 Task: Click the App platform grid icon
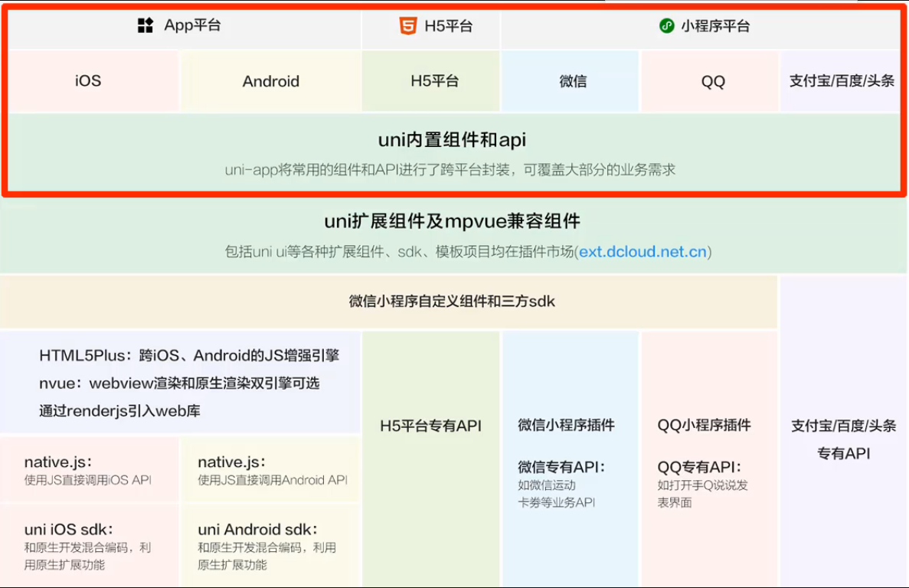146,25
